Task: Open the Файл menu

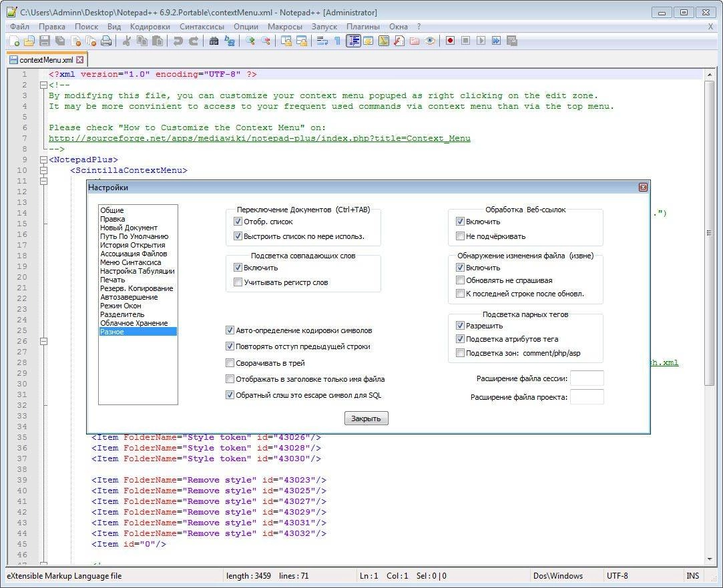Action: tap(19, 27)
